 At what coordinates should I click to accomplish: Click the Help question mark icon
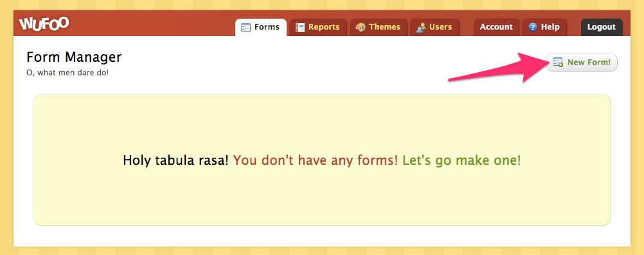[x=533, y=27]
